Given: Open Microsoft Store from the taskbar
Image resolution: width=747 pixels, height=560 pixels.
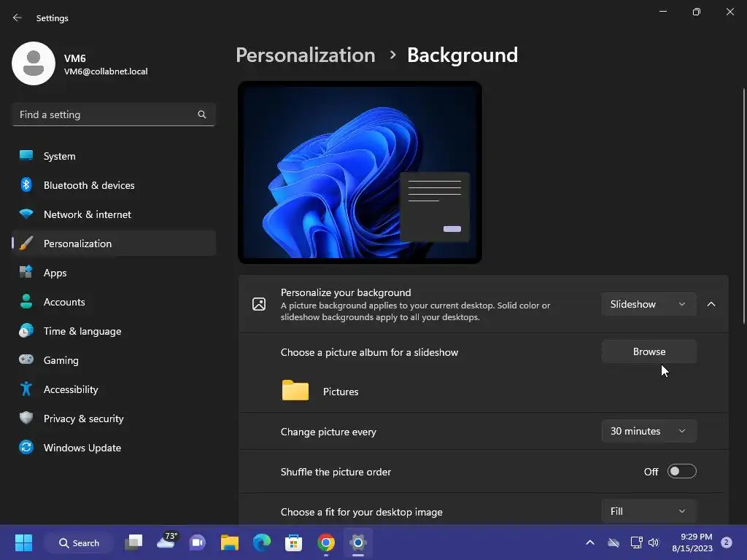Looking at the screenshot, I should click(293, 542).
